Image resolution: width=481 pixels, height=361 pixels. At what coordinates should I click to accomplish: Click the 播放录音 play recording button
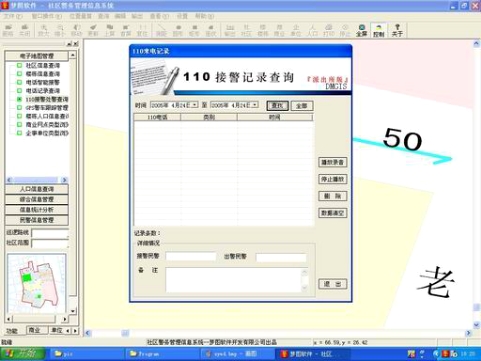click(332, 162)
